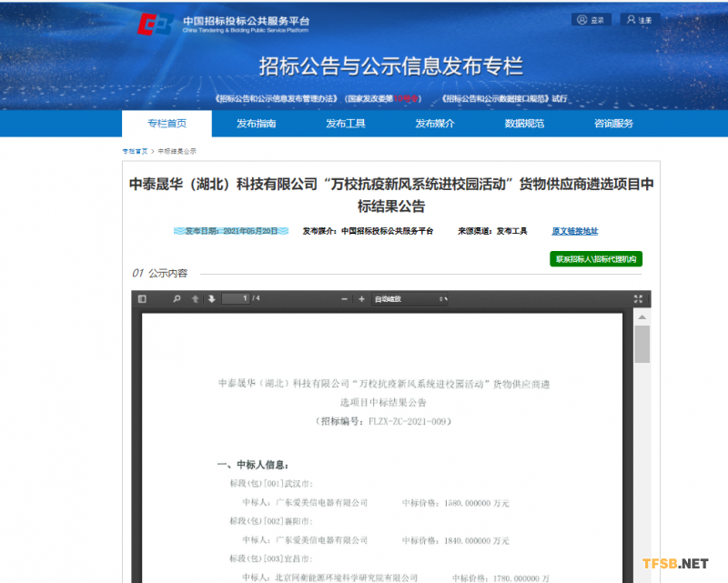This screenshot has width=728, height=583.
Task: Switch to the 发布指南 tab
Action: pos(257,124)
